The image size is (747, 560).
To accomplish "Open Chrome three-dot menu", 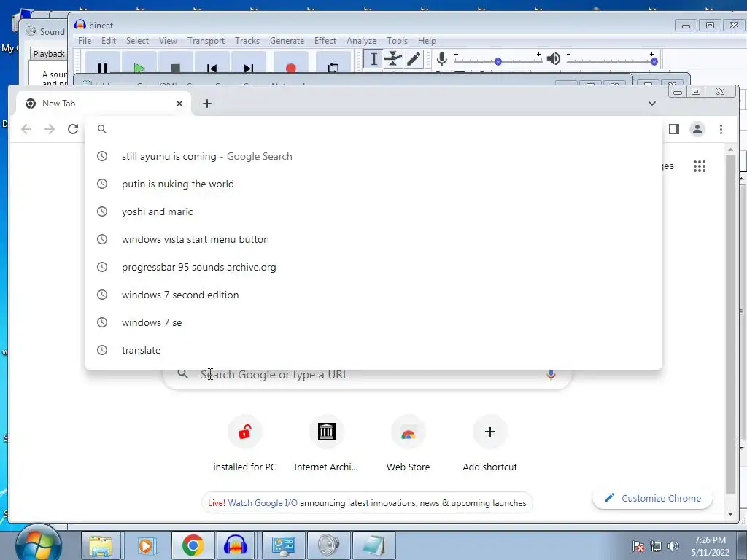I will pyautogui.click(x=721, y=129).
